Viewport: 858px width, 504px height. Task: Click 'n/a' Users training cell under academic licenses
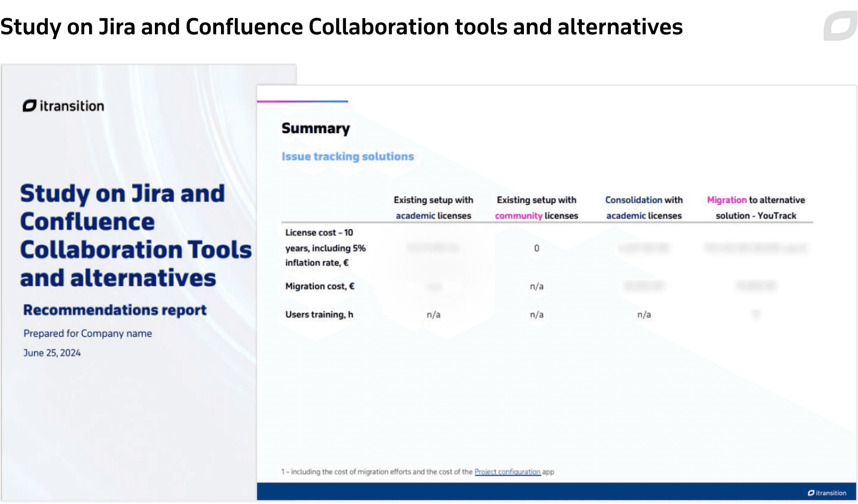[x=433, y=315]
